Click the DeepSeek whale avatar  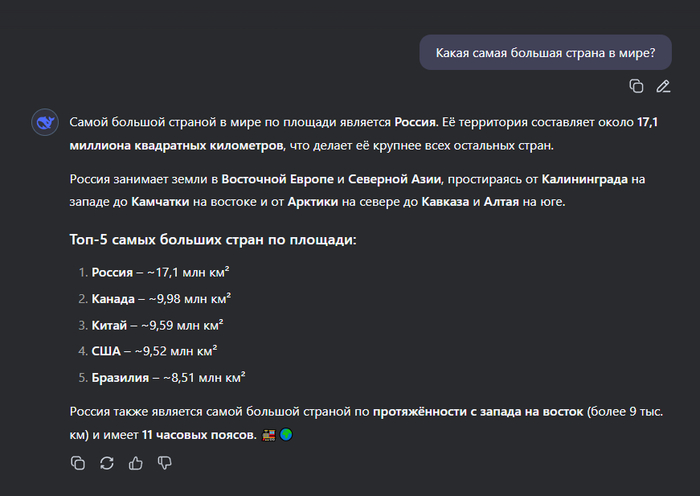click(45, 122)
